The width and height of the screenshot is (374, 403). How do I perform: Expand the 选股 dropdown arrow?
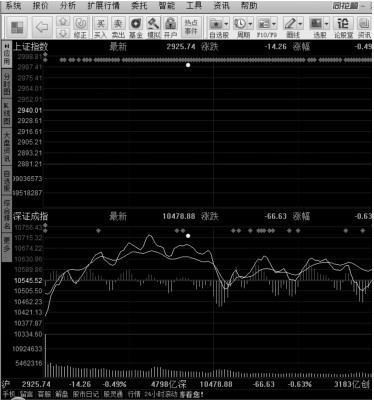point(326,24)
